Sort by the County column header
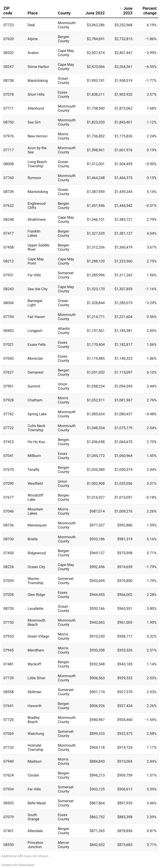160x868 pixels. [64, 13]
